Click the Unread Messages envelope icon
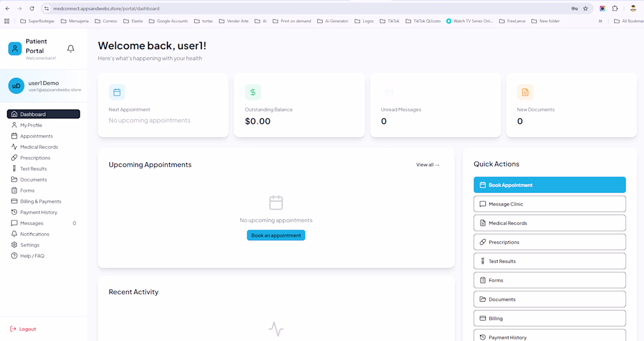Viewport: 644px width, 341px height. point(389,93)
